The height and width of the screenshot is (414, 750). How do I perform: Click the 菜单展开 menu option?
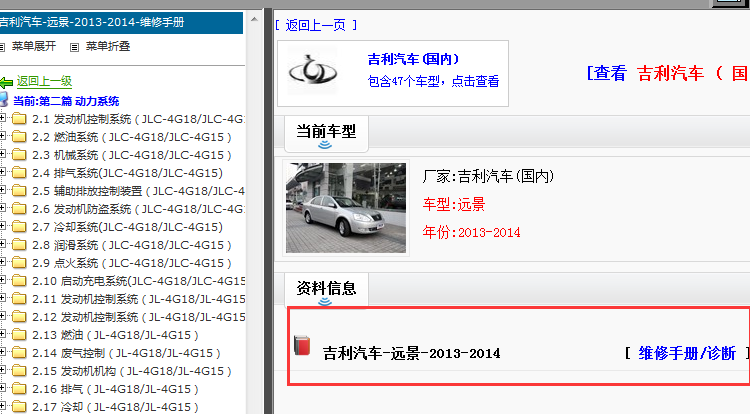[33, 46]
